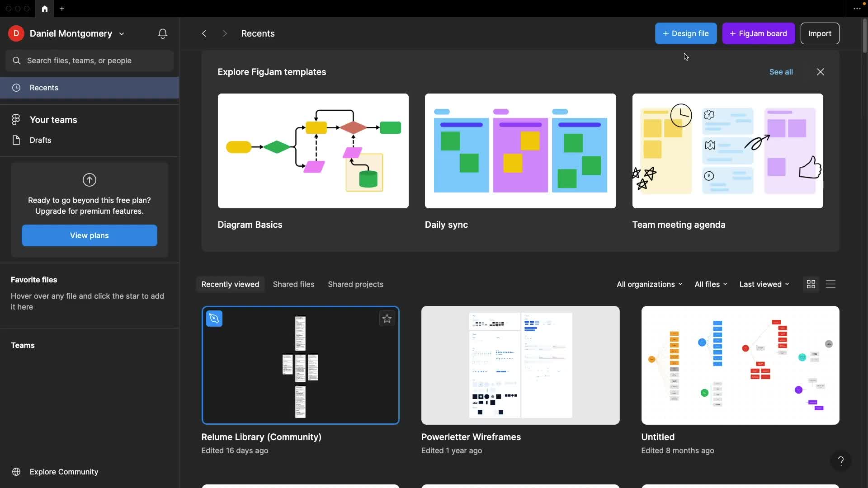Image resolution: width=868 pixels, height=488 pixels.
Task: Create a new Design file
Action: coord(686,33)
